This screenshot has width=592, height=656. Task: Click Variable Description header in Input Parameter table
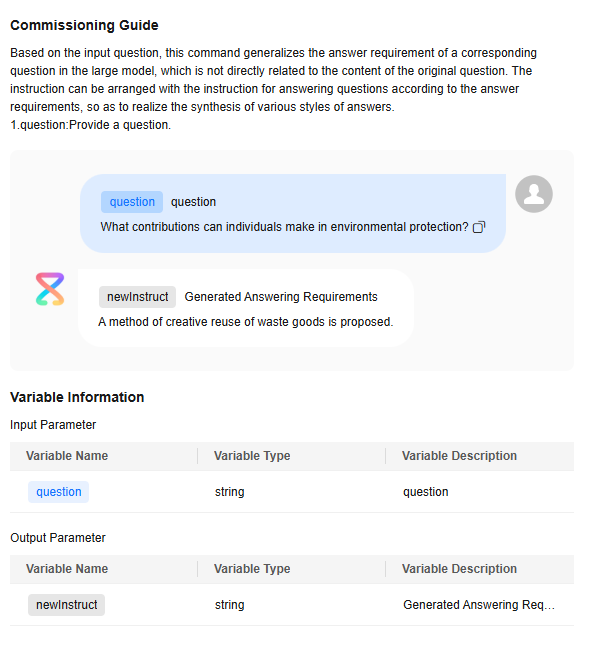459,456
